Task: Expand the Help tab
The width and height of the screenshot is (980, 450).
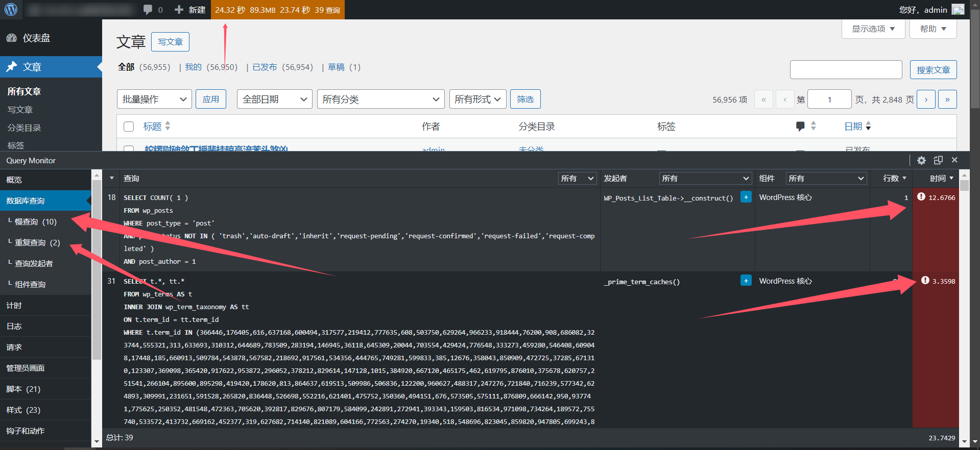Action: tap(933, 29)
